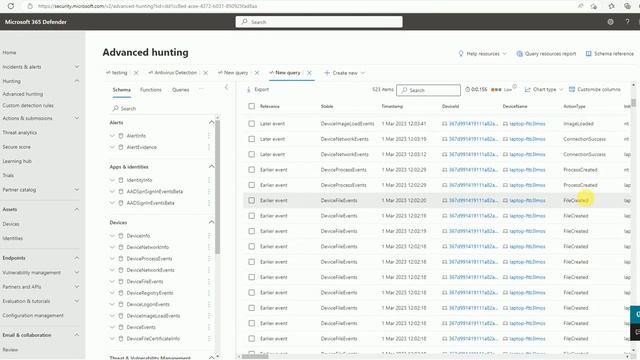This screenshot has height=360, width=640.
Task: Open overflow ellipsis next to Queries tab
Action: [201, 89]
